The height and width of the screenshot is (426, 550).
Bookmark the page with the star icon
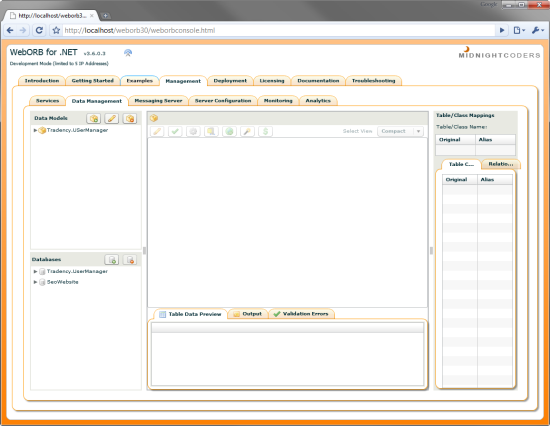pyautogui.click(x=56, y=31)
